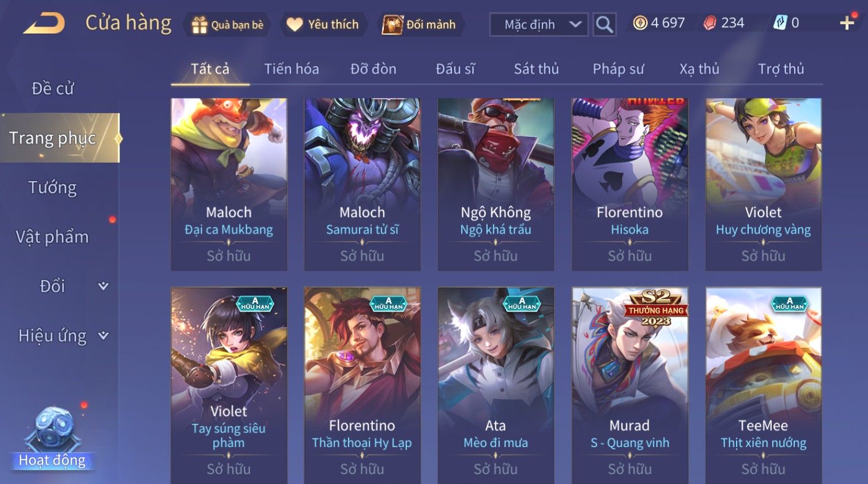Expand the Hiệu ứng sidebar section
The image size is (868, 484).
point(103,336)
